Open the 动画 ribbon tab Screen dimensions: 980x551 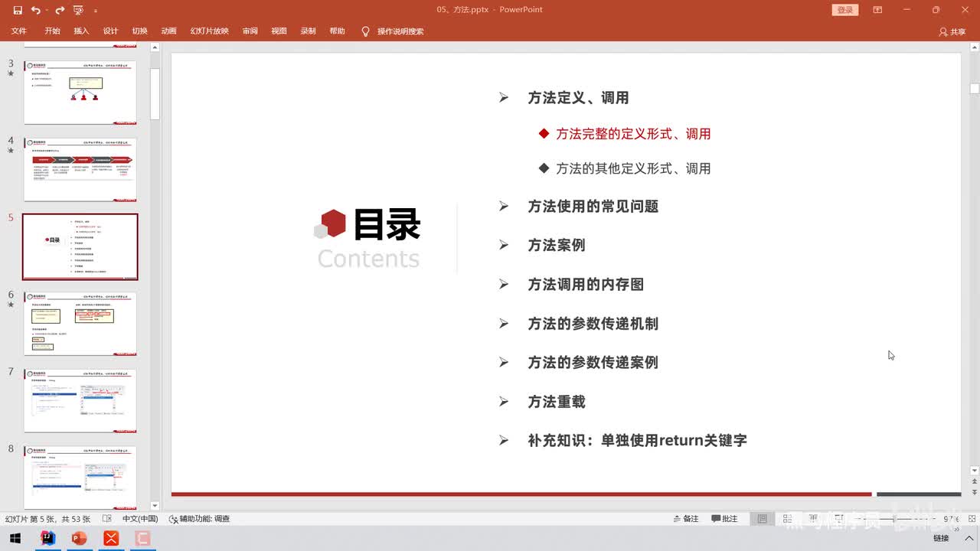168,31
